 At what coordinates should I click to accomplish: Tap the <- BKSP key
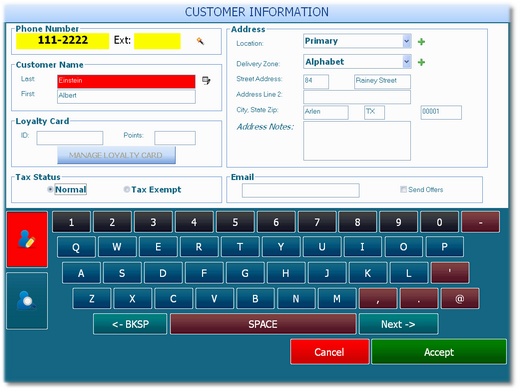(x=130, y=324)
